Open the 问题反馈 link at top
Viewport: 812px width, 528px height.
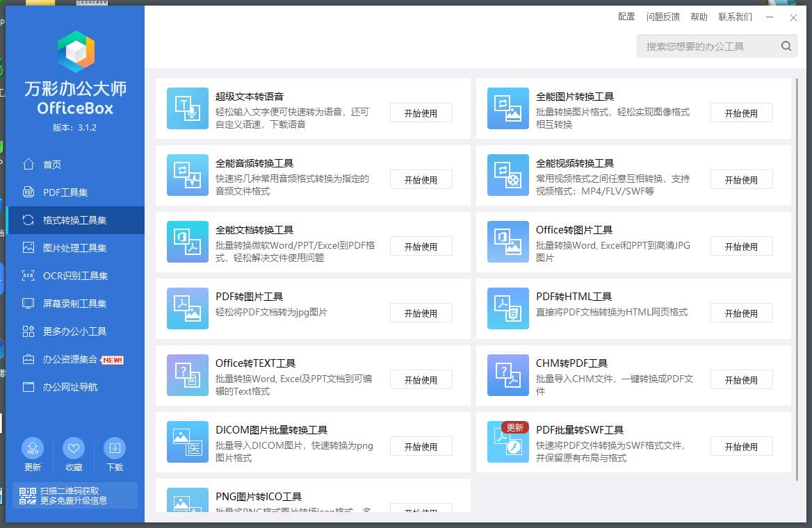663,17
